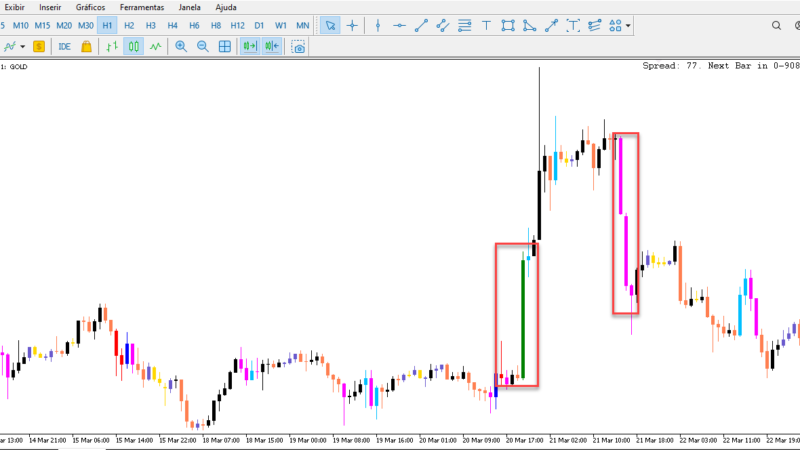Click the 21 Mar 02:00 time label

click(x=568, y=440)
